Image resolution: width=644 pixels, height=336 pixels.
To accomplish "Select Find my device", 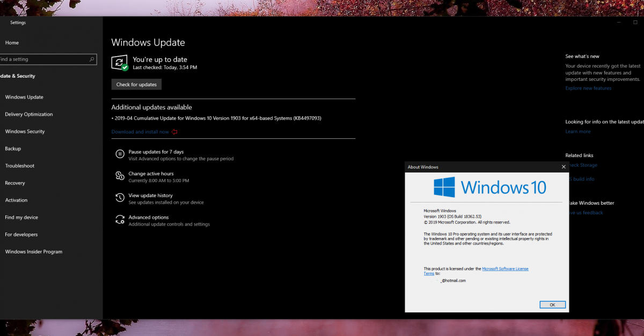I will point(21,217).
